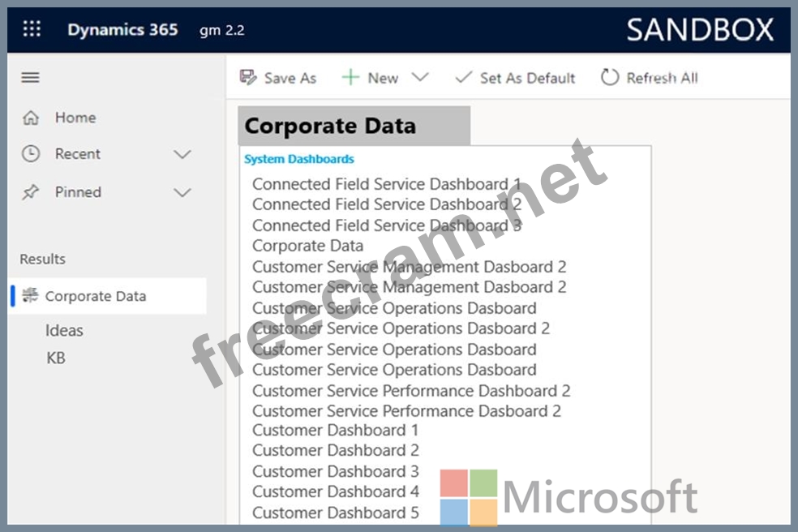
Task: Open Ideas in the sidebar
Action: tap(64, 330)
